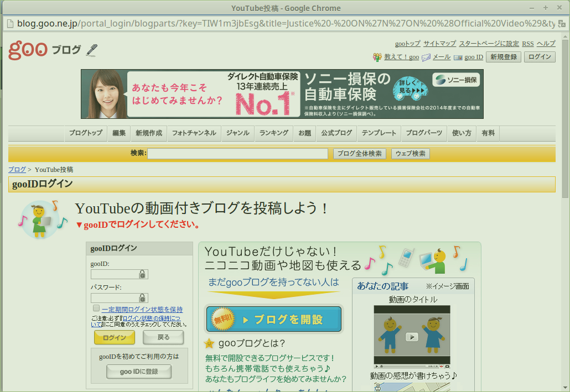
Task: Open the フォトチャンネル tab
Action: (x=194, y=133)
